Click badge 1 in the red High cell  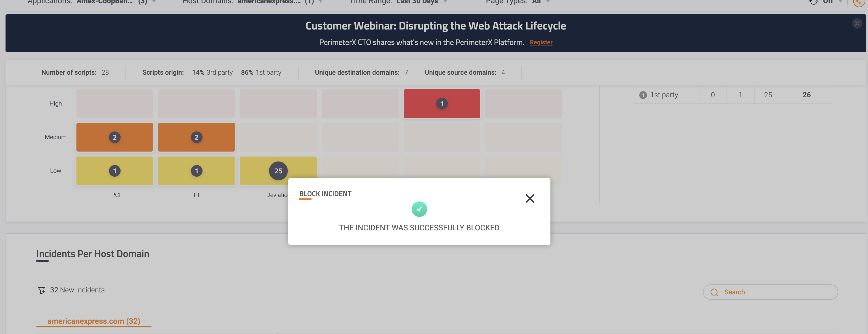[x=442, y=104]
